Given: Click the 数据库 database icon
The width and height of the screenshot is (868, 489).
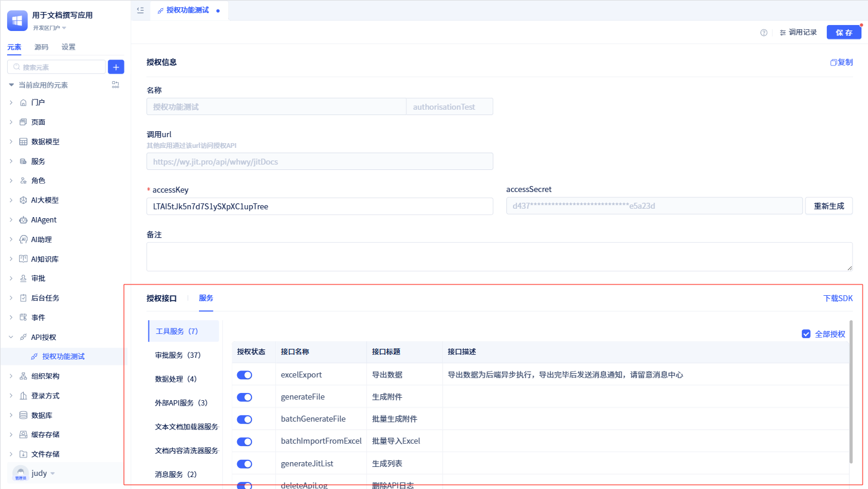Looking at the screenshot, I should click(23, 415).
